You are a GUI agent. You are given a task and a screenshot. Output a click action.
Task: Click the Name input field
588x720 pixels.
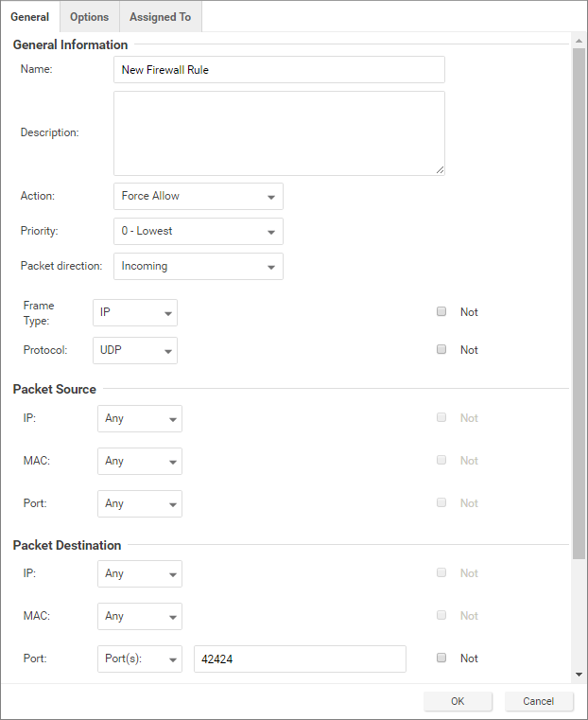[279, 70]
